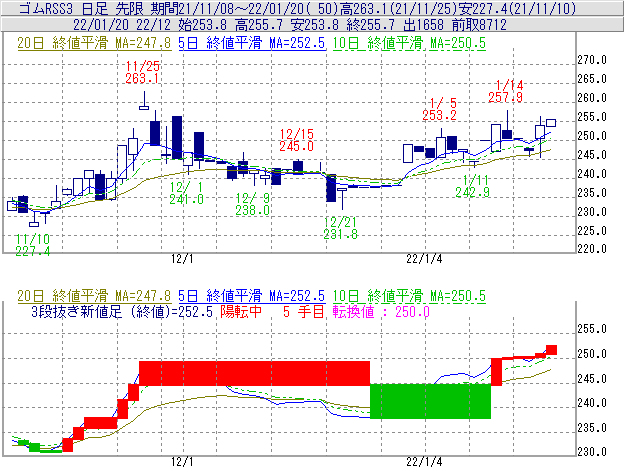The height and width of the screenshot is (475, 624).
Task: Click the long red block in lower chart
Action: click(255, 373)
